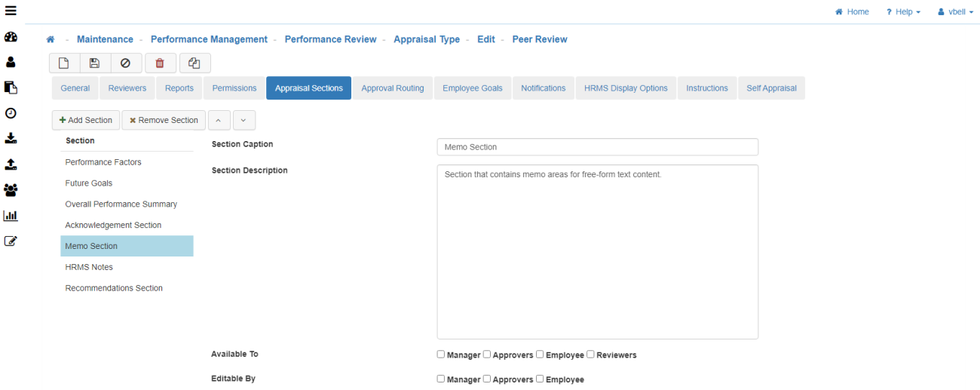Viewport: 980px width, 390px height.
Task: Click the Add Section button
Action: pyautogui.click(x=86, y=120)
